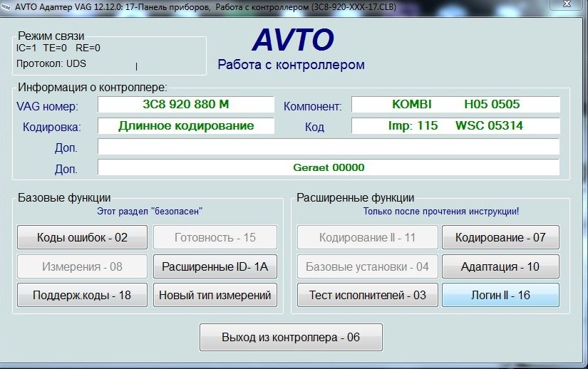Click the empty first Доп. field
The height and width of the screenshot is (369, 588).
(329, 147)
